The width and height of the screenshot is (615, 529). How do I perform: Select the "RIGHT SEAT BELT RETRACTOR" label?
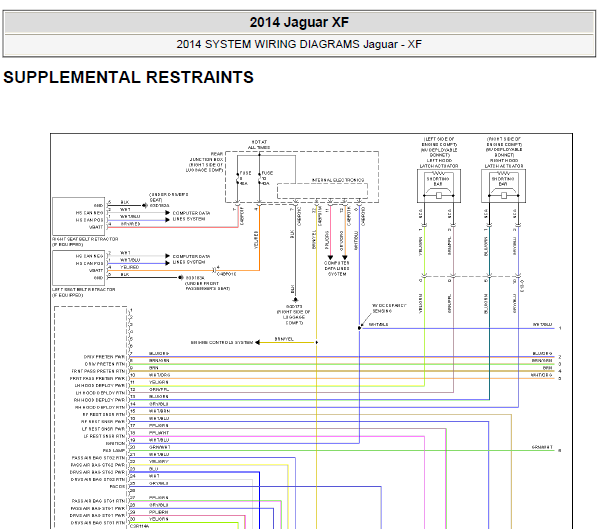coord(85,239)
